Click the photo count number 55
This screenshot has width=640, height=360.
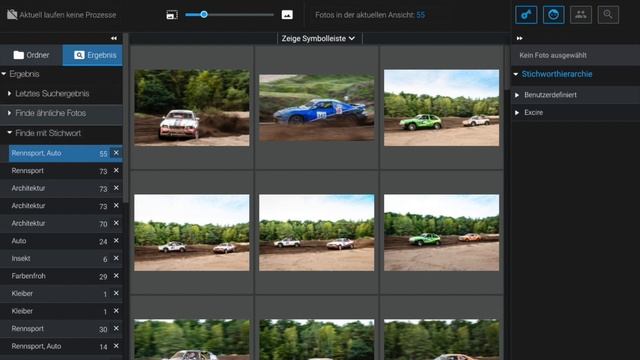420,15
